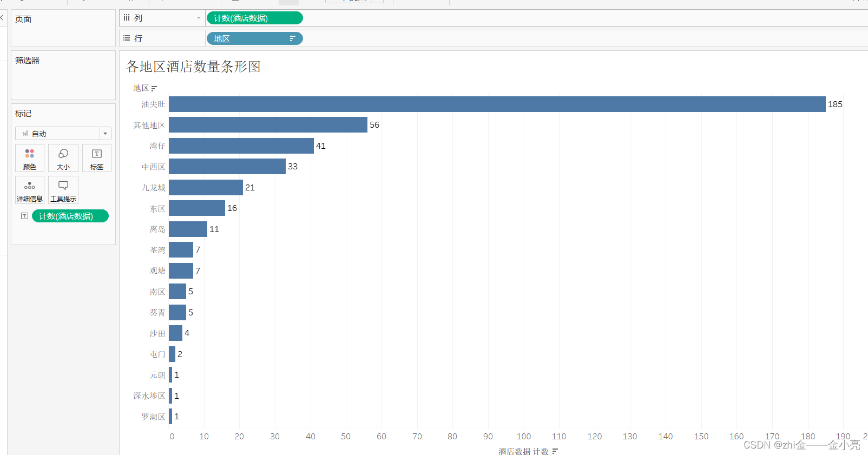Click the sort icon on the 地区 row pill
The height and width of the screenshot is (455, 868).
coord(292,38)
